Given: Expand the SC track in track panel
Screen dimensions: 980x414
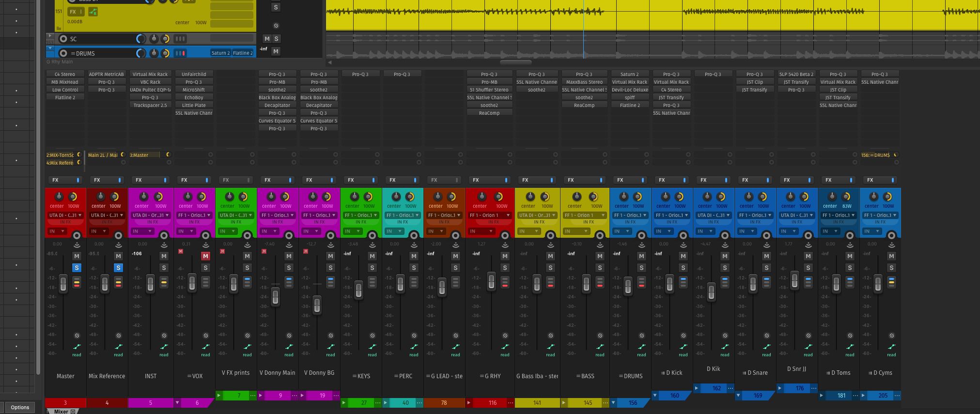Looking at the screenshot, I should 49,35.
